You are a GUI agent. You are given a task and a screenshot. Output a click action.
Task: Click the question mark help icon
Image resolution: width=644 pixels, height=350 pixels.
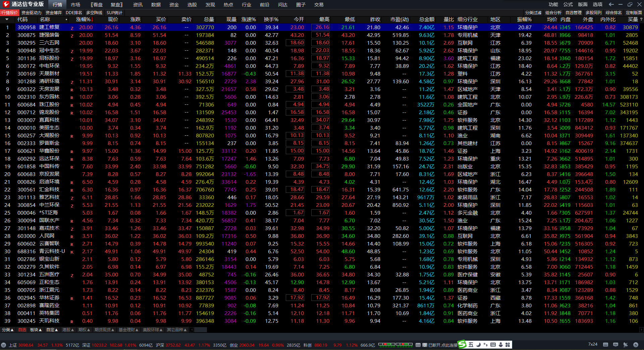point(641,19)
